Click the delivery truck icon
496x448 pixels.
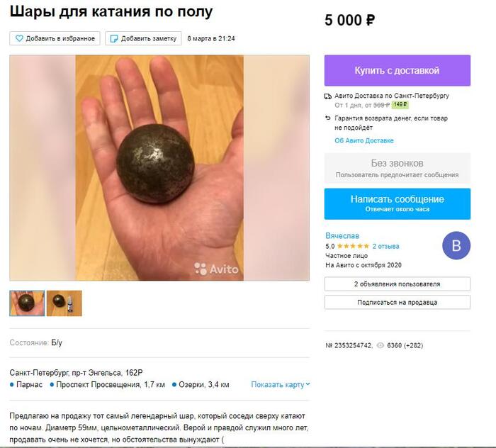point(328,96)
